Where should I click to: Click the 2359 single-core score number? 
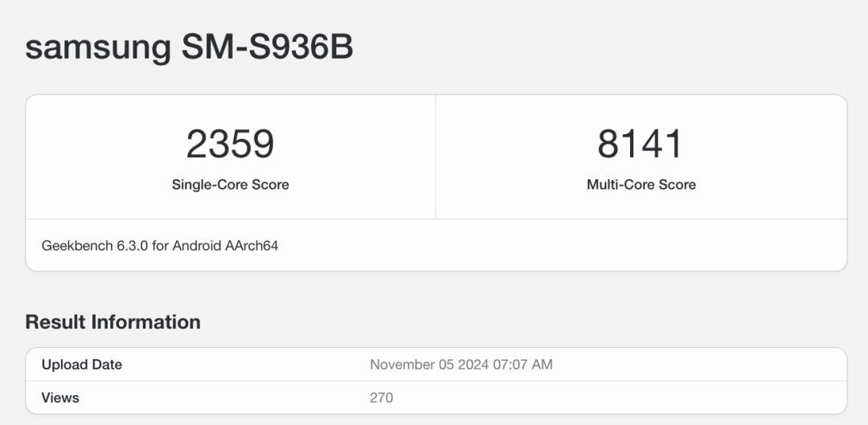pyautogui.click(x=230, y=144)
